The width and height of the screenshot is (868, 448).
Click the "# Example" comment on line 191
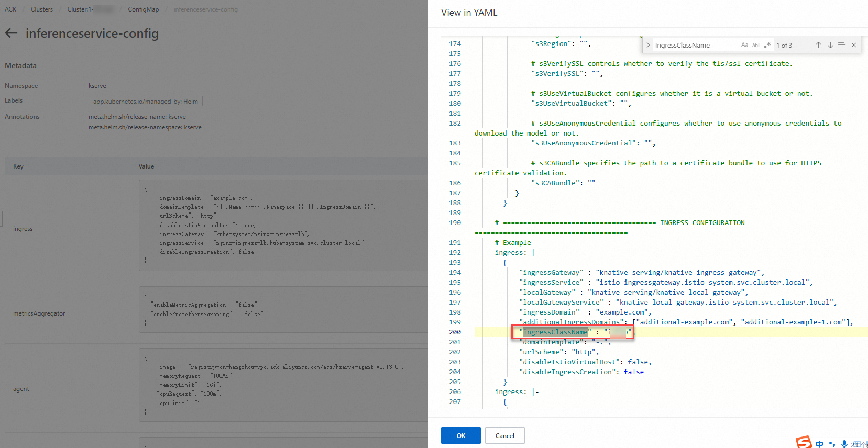point(513,243)
